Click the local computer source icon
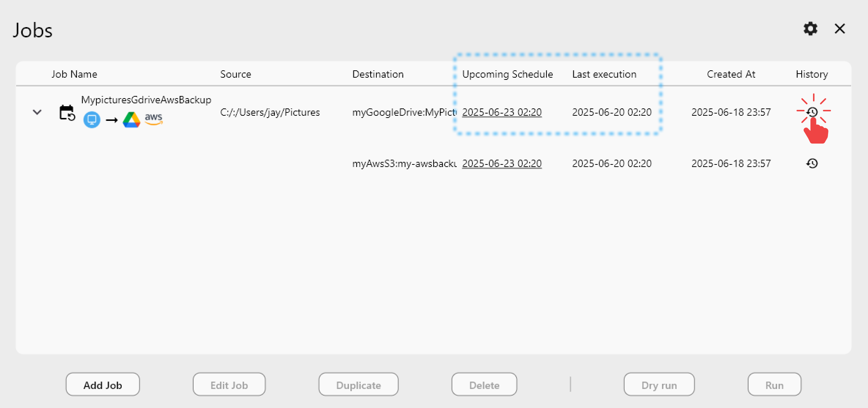Image resolution: width=868 pixels, height=408 pixels. [92, 119]
